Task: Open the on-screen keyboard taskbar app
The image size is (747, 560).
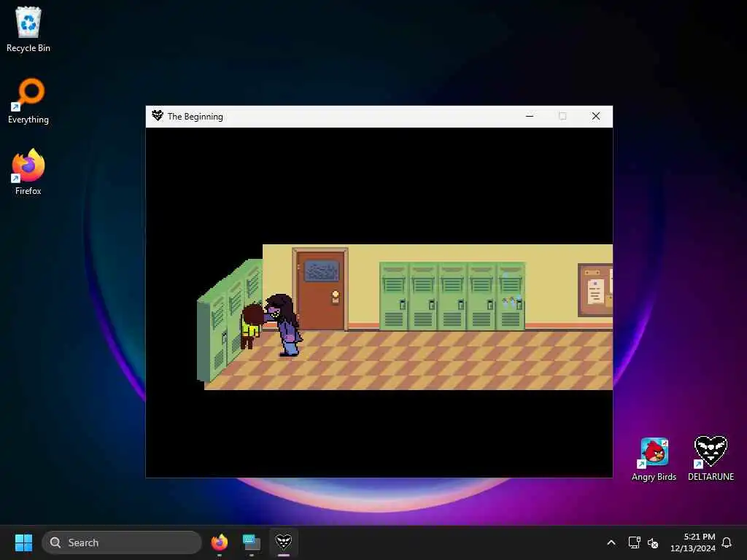Action: click(x=251, y=542)
